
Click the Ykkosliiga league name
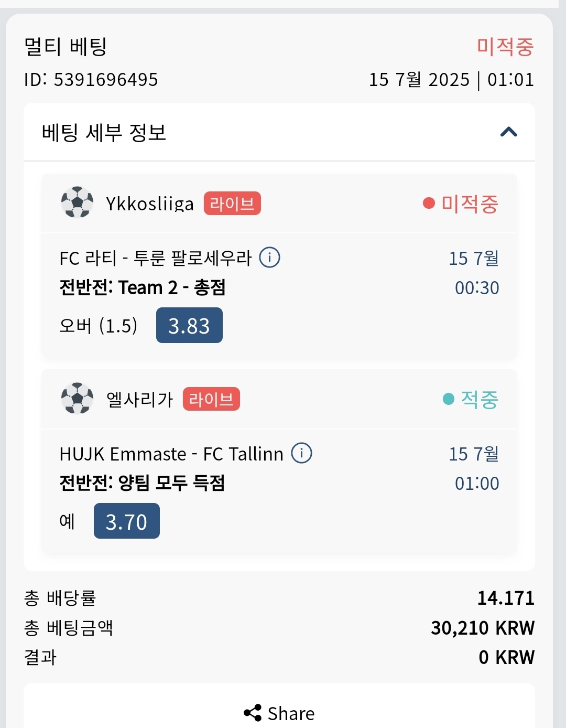pyautogui.click(x=150, y=204)
